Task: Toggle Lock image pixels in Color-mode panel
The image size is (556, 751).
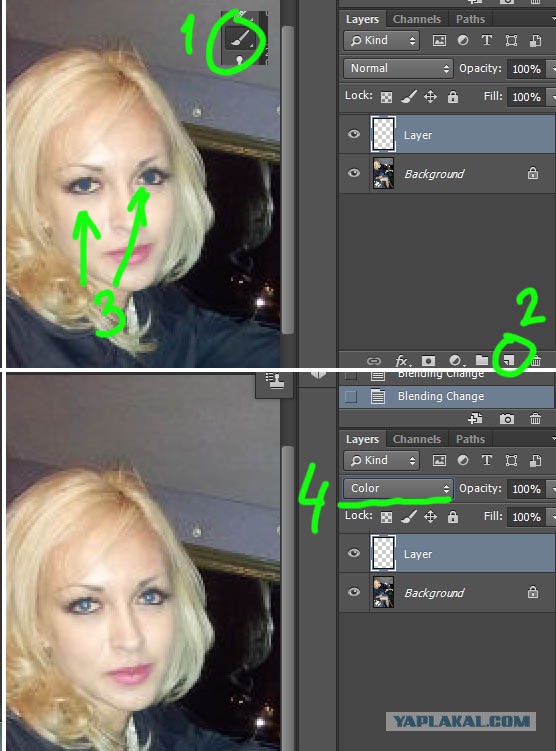Action: point(408,517)
